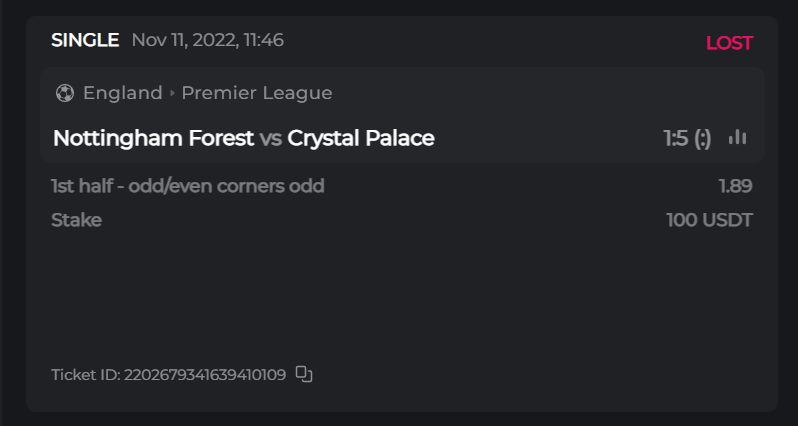Click the copy Ticket ID icon
This screenshot has width=798, height=426.
[x=305, y=375]
